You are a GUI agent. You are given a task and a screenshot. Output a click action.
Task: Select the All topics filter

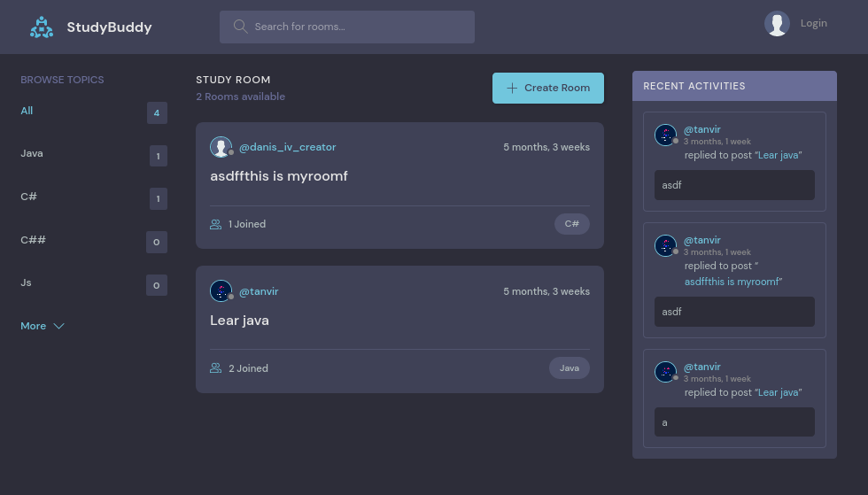[27, 111]
